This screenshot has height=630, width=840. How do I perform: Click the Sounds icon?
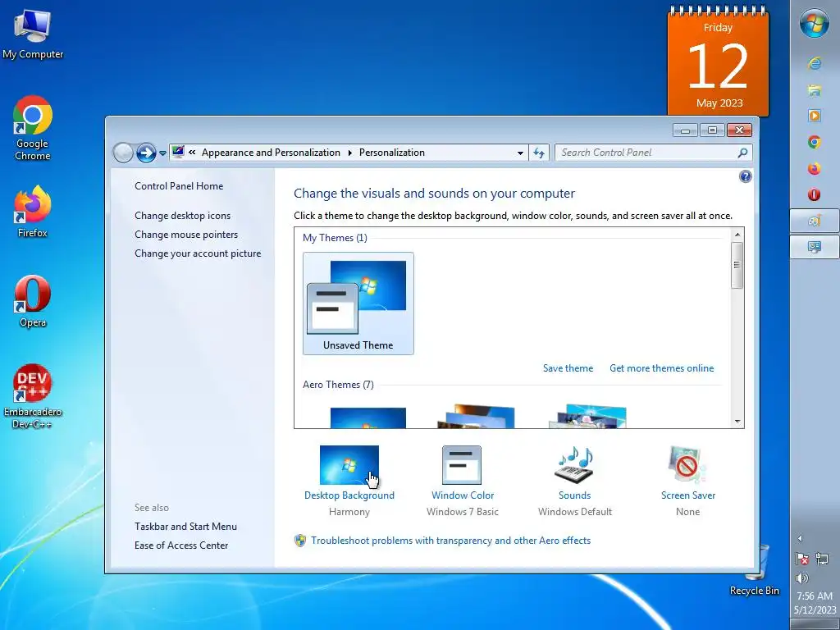575,465
